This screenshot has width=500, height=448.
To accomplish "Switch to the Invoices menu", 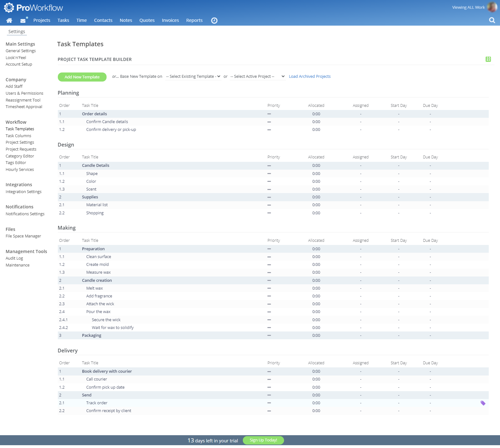I will click(x=170, y=20).
